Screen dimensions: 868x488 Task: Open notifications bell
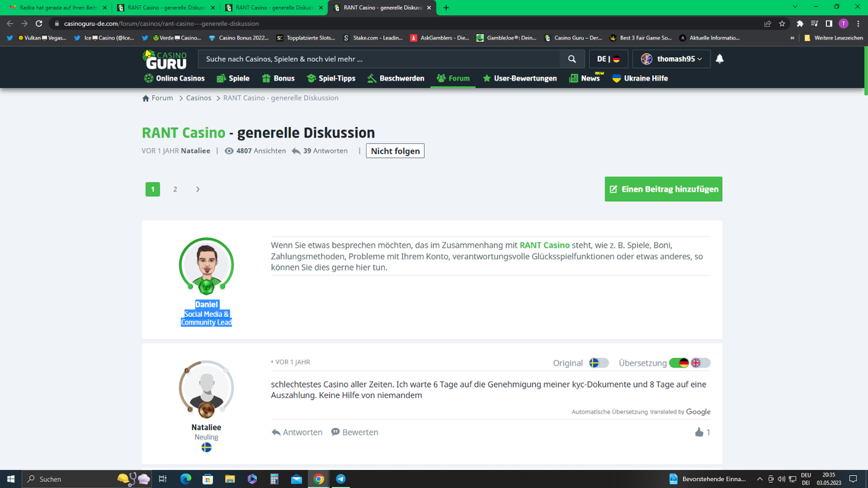(x=719, y=59)
